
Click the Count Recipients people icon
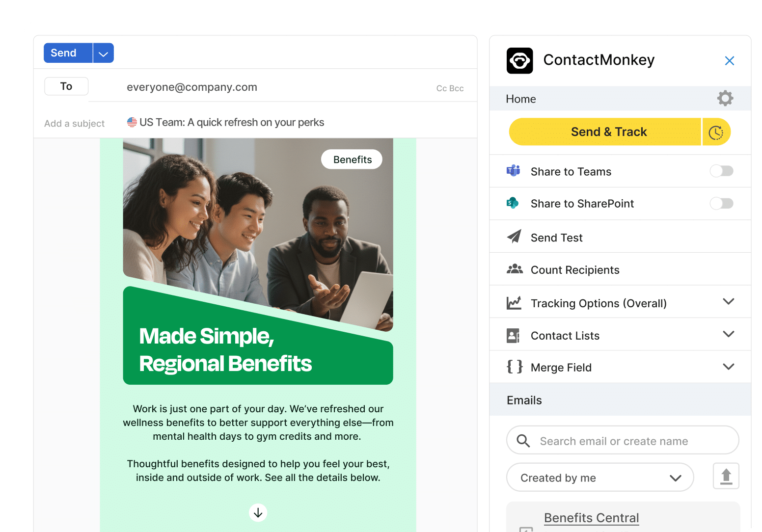515,269
